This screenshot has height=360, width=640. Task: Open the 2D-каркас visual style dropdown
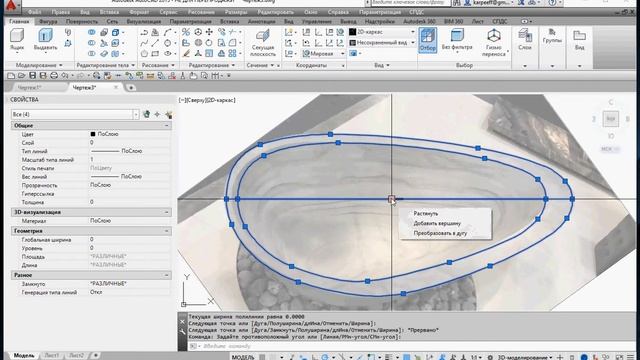pyautogui.click(x=382, y=32)
